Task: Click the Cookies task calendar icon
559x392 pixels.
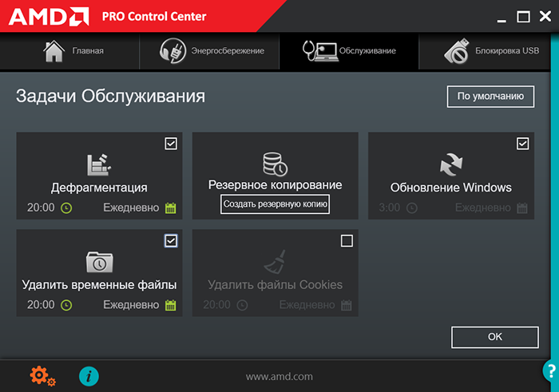Action: [346, 305]
